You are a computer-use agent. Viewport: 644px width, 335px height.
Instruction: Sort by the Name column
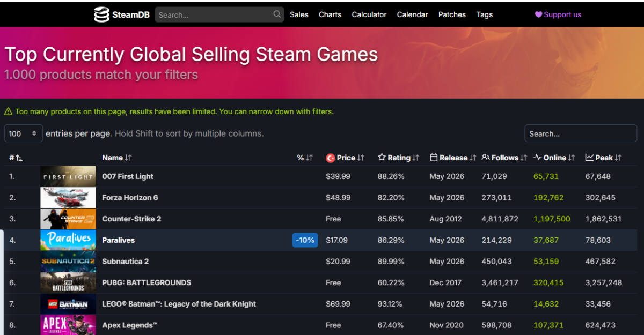(117, 158)
